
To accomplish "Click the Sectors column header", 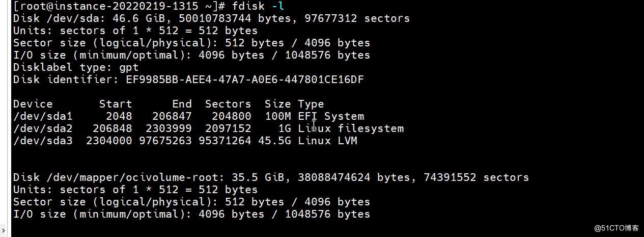I will click(228, 104).
